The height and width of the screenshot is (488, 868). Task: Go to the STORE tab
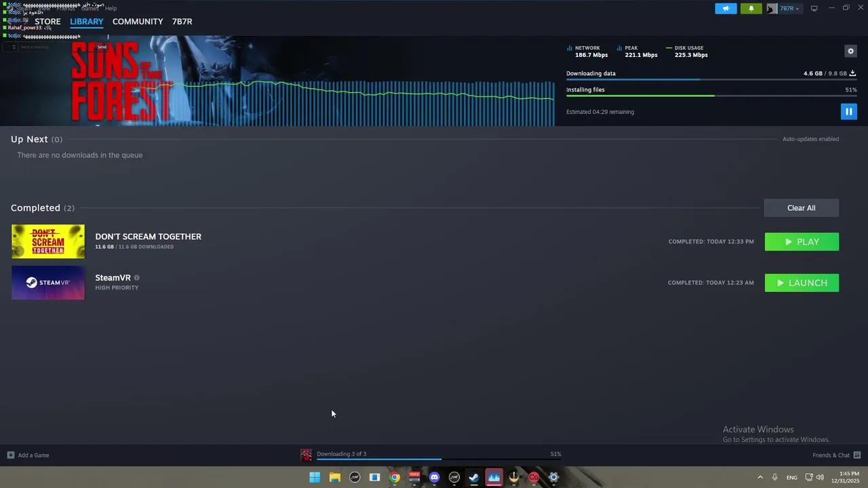coord(47,22)
